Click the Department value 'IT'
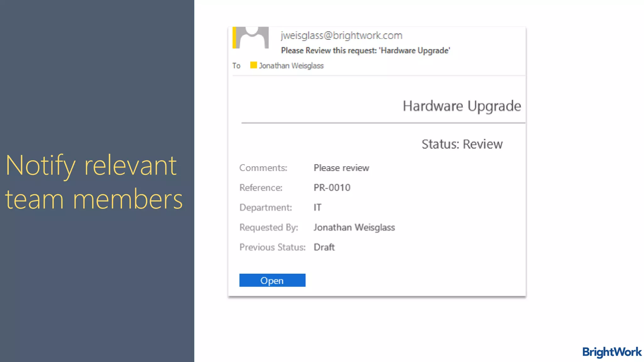 (x=317, y=207)
